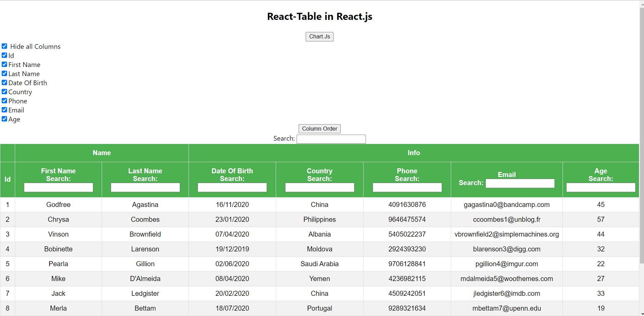Screen dimensions: 644x316
Task: Sort by the Phone column header
Action: point(407,171)
